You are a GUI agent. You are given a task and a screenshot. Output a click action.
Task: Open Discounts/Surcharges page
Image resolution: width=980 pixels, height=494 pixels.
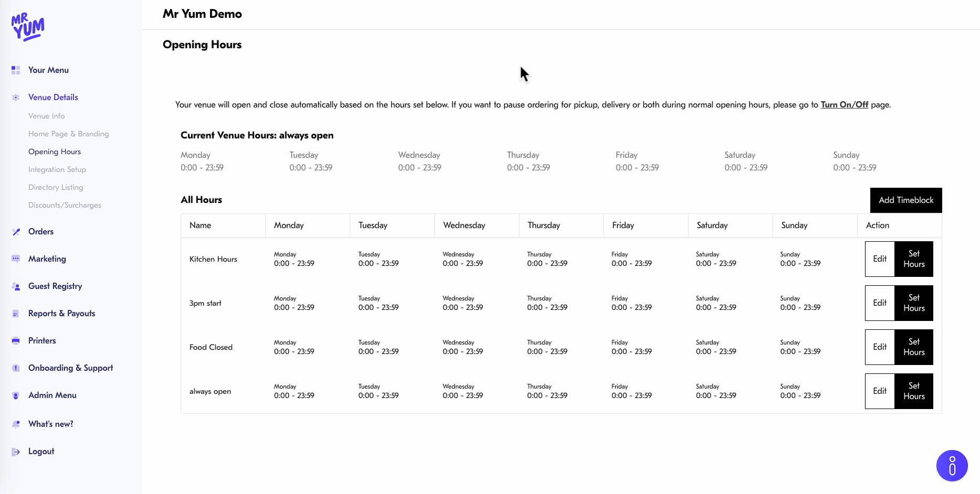pos(65,205)
